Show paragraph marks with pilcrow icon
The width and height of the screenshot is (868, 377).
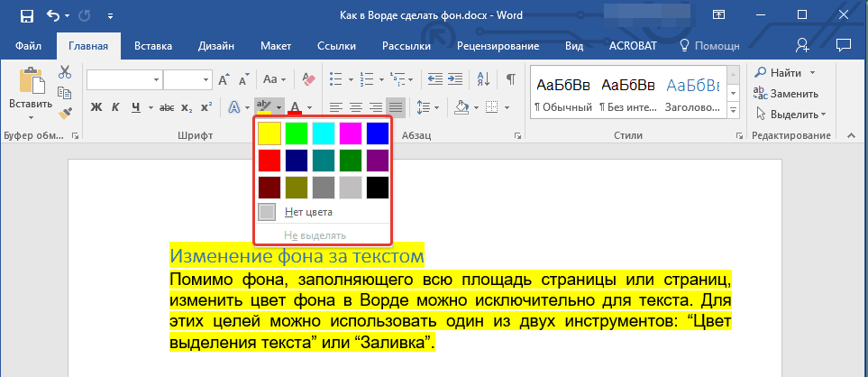510,79
